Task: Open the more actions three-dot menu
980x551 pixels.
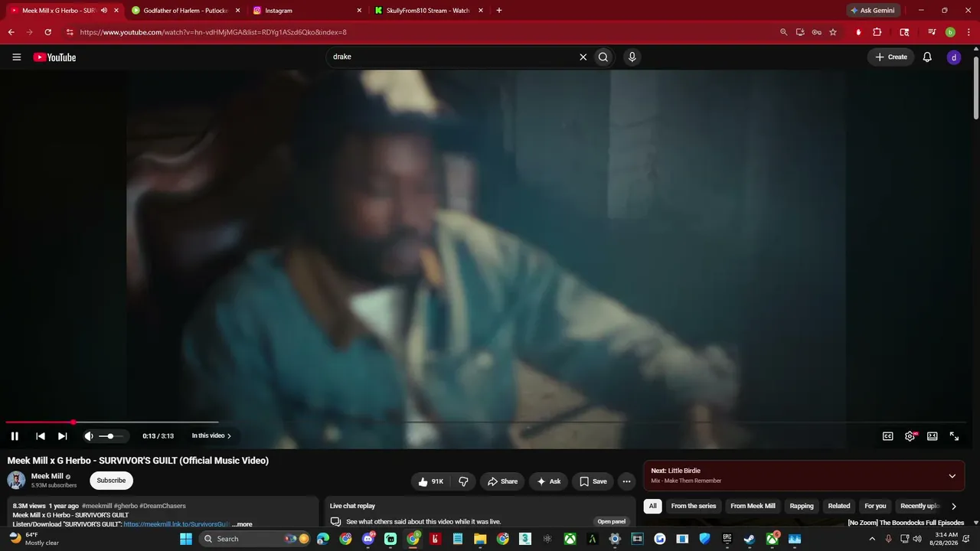Action: (626, 481)
